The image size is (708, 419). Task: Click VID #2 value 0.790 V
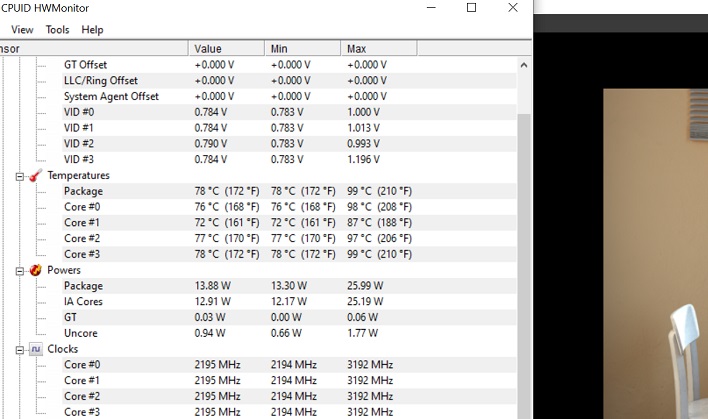point(211,144)
